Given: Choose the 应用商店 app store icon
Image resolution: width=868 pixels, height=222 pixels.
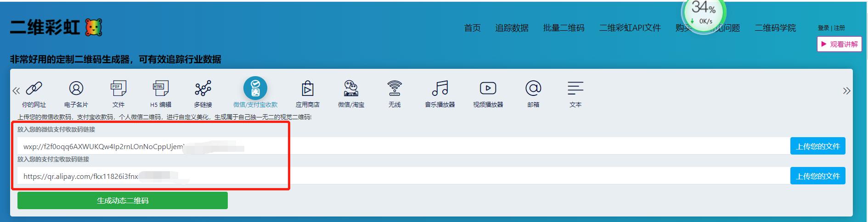Looking at the screenshot, I should tap(307, 89).
